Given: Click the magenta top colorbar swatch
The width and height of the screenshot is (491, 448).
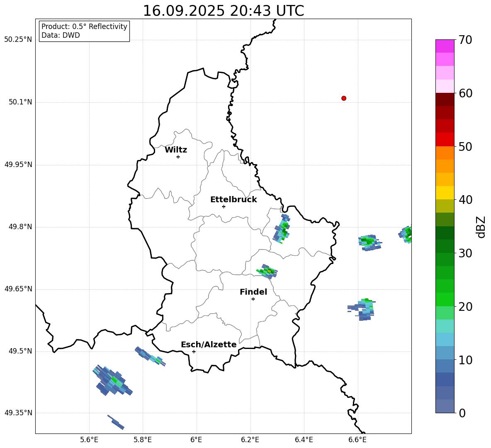Looking at the screenshot, I should pos(445,46).
